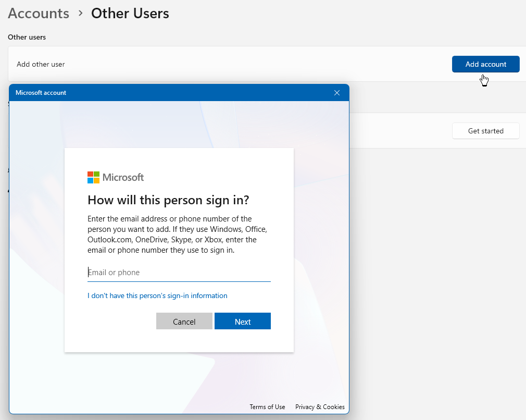Open "I don't have this person's sign-in information"
Viewport: 526px width, 420px height.
(157, 295)
